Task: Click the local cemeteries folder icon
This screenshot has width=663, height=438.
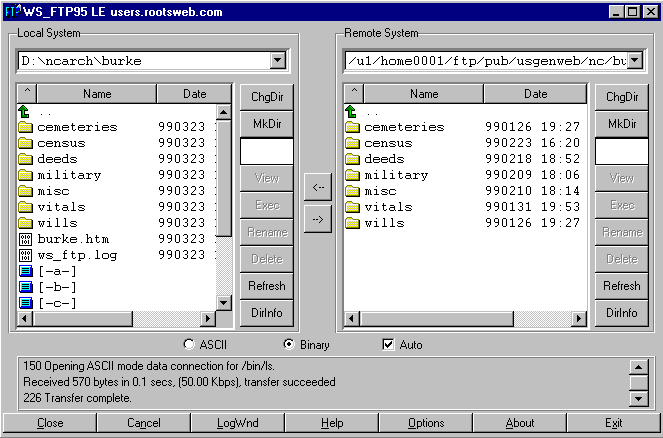Action: click(26, 127)
